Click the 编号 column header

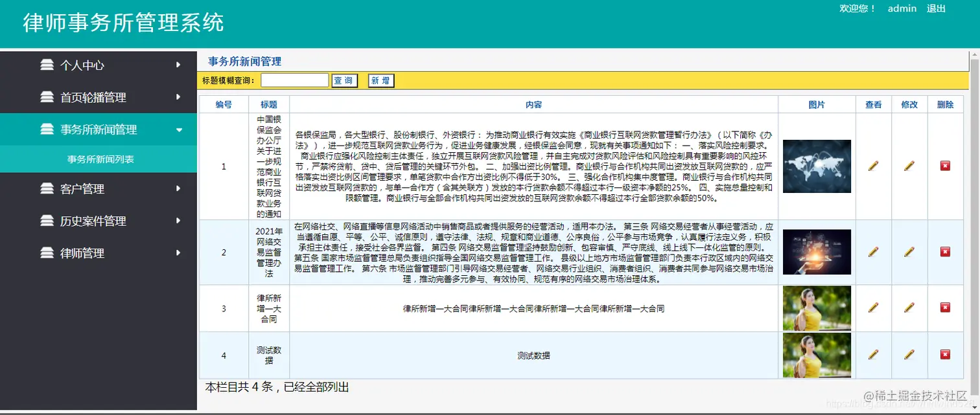pos(224,105)
